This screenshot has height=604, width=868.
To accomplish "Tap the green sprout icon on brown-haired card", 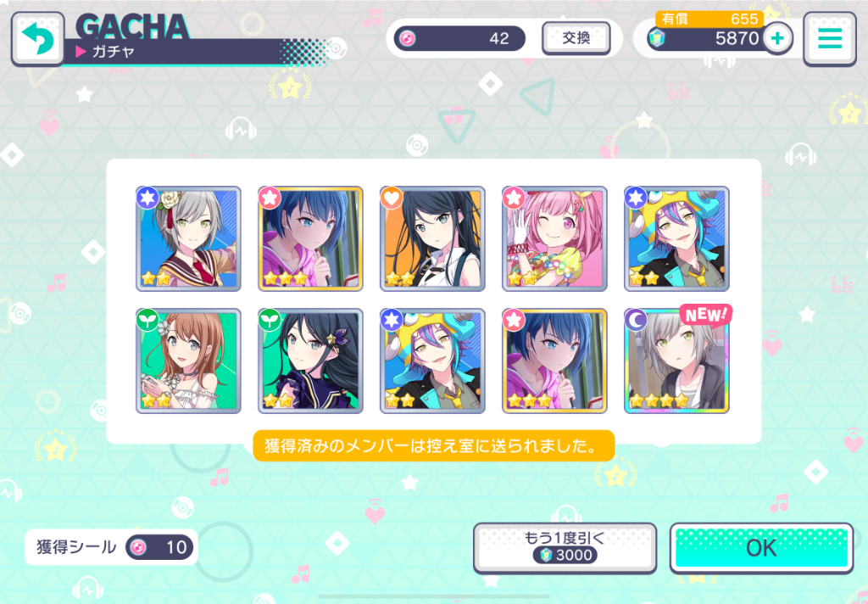I will point(147,320).
